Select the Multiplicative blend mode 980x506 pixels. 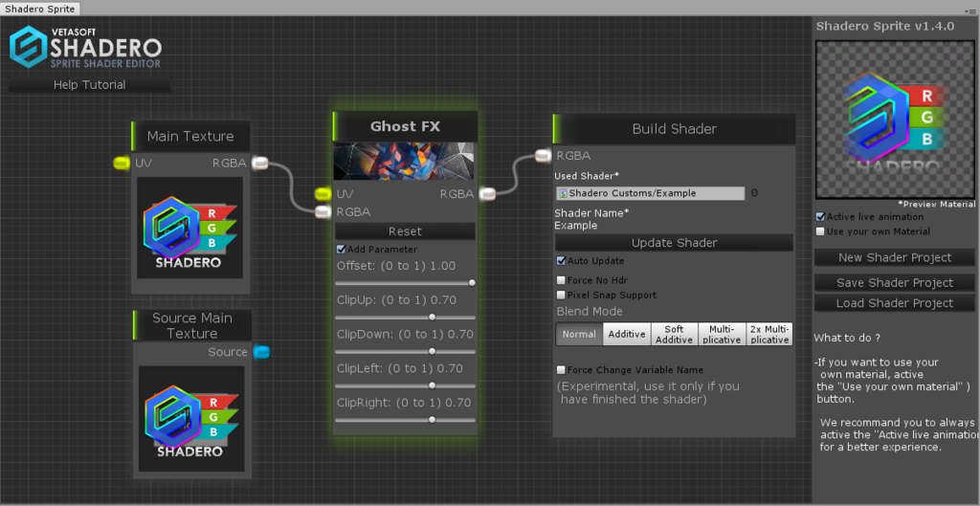(x=722, y=334)
